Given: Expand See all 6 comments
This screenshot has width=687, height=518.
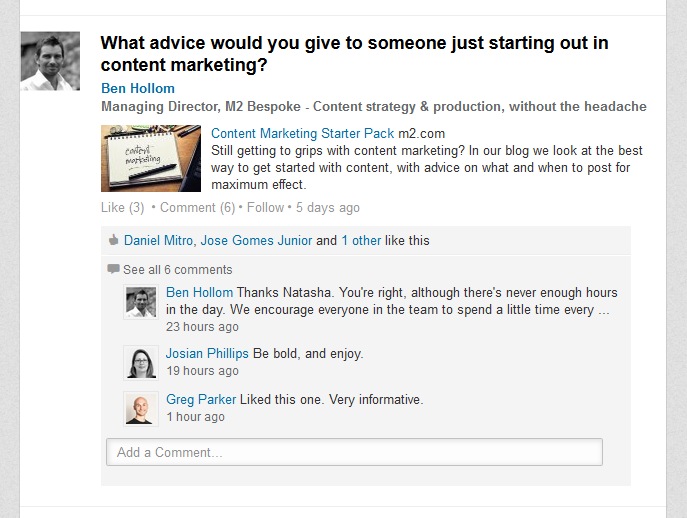Looking at the screenshot, I should [177, 270].
